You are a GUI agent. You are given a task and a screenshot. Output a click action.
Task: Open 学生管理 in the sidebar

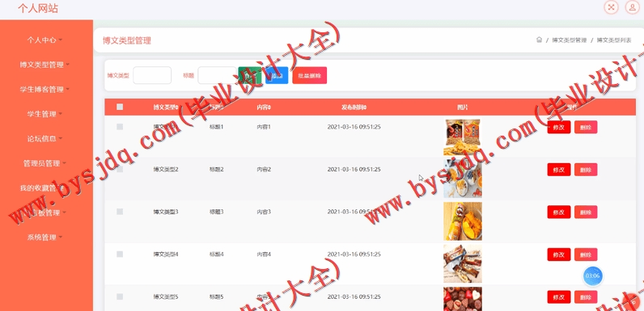pos(42,114)
